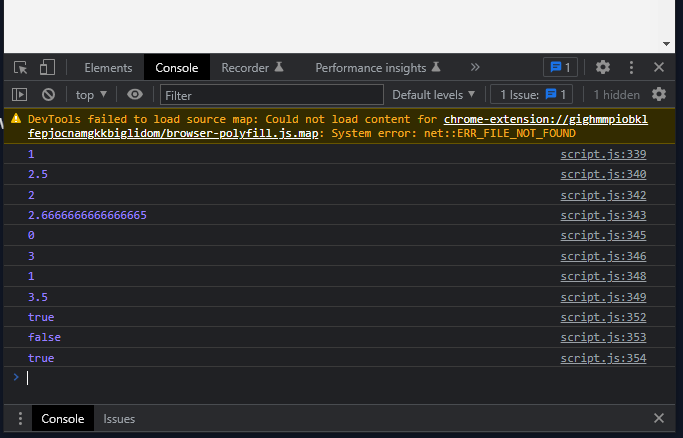Open DevTools settings gear in top bar
The width and height of the screenshot is (683, 438).
click(603, 67)
